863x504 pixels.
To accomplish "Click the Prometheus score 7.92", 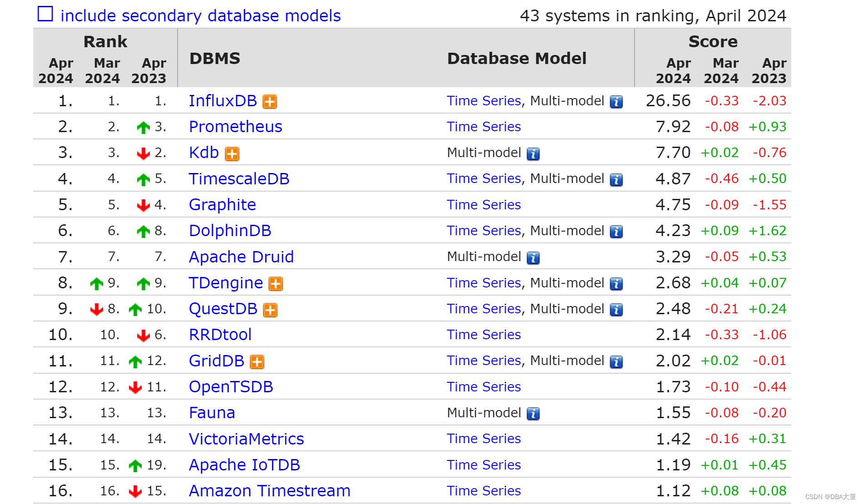I will [x=673, y=127].
